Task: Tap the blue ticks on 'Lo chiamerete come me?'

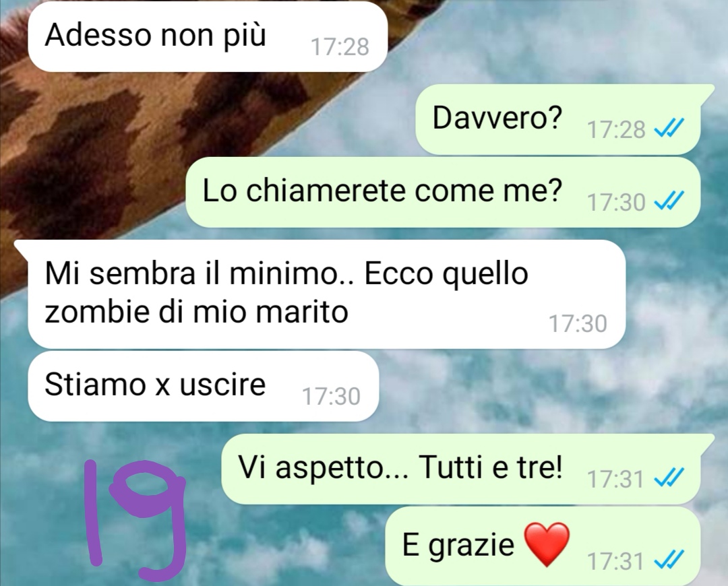Action: click(x=669, y=201)
